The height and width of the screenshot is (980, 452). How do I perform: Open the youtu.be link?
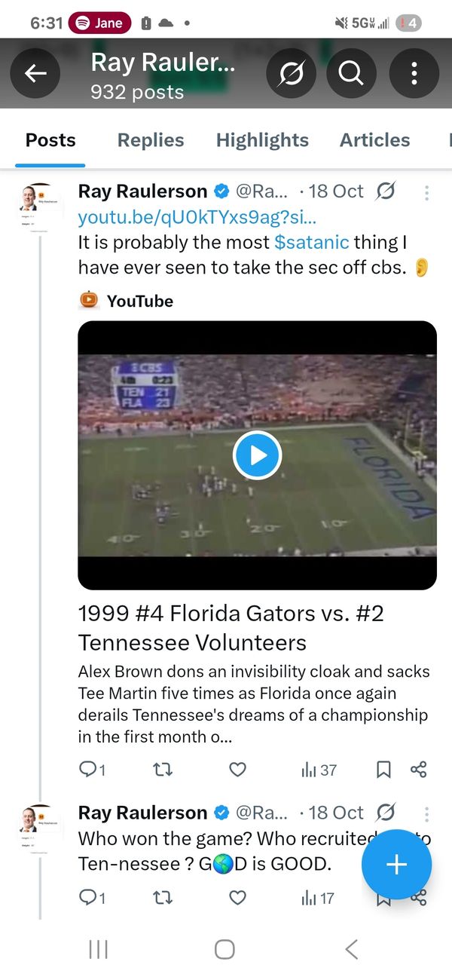tap(197, 218)
